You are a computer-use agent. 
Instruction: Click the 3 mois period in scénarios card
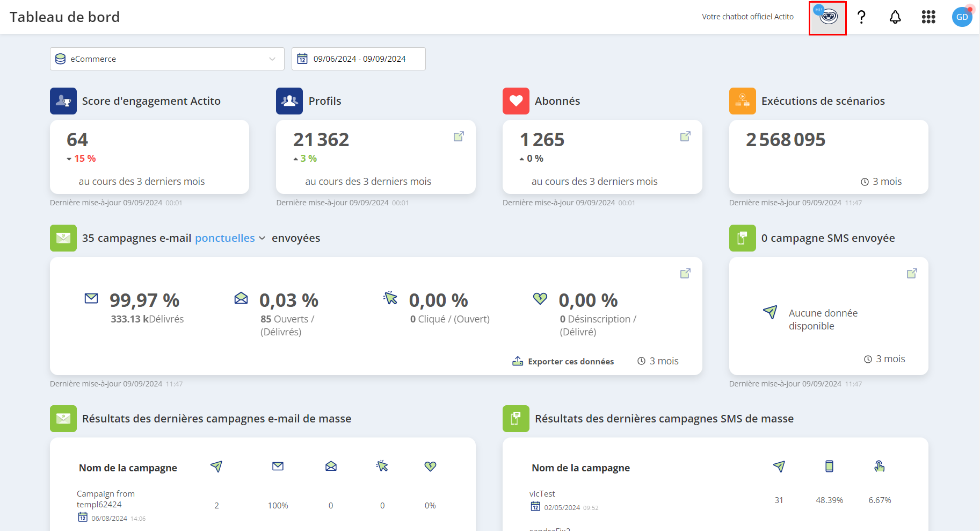(x=881, y=182)
